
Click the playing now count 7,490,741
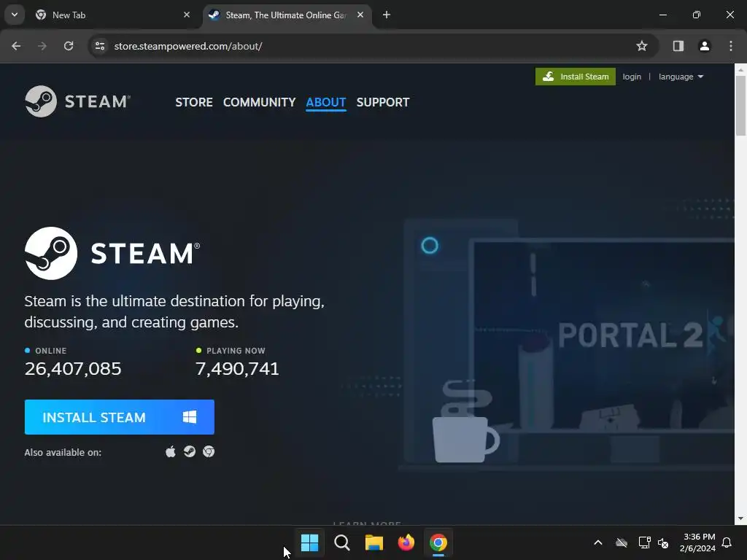[237, 368]
